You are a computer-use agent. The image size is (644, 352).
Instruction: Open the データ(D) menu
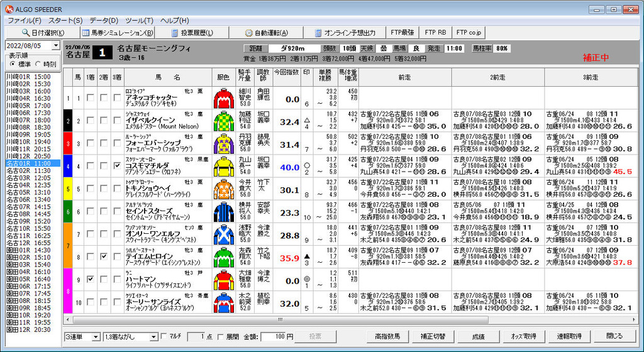coord(104,21)
